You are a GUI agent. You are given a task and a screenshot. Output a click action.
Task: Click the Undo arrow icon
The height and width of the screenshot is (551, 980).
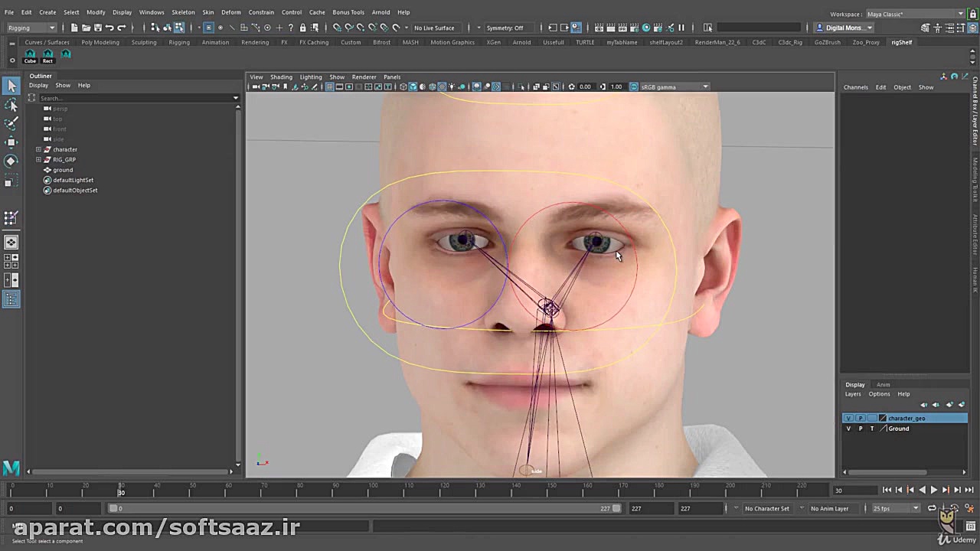click(x=109, y=28)
